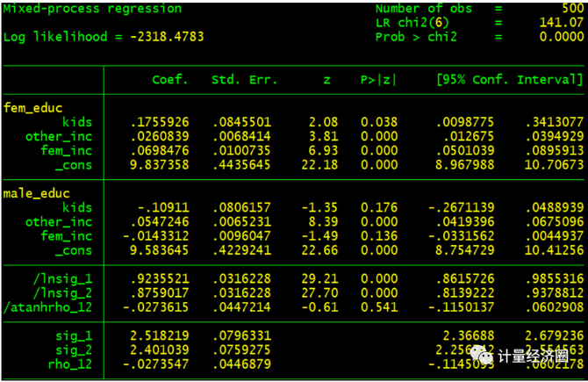This screenshot has height=382, width=588.
Task: Select the male_educ equation heading
Action: (36, 193)
